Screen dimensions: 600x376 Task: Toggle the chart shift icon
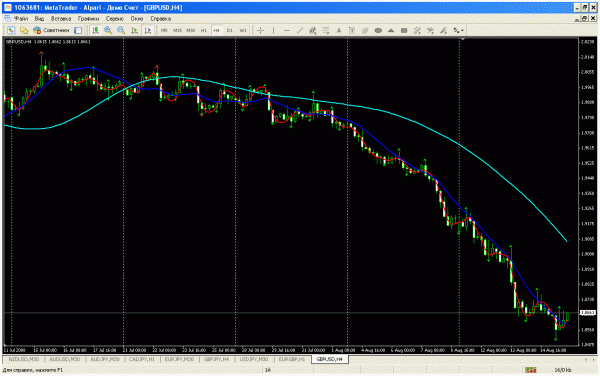coord(148,30)
